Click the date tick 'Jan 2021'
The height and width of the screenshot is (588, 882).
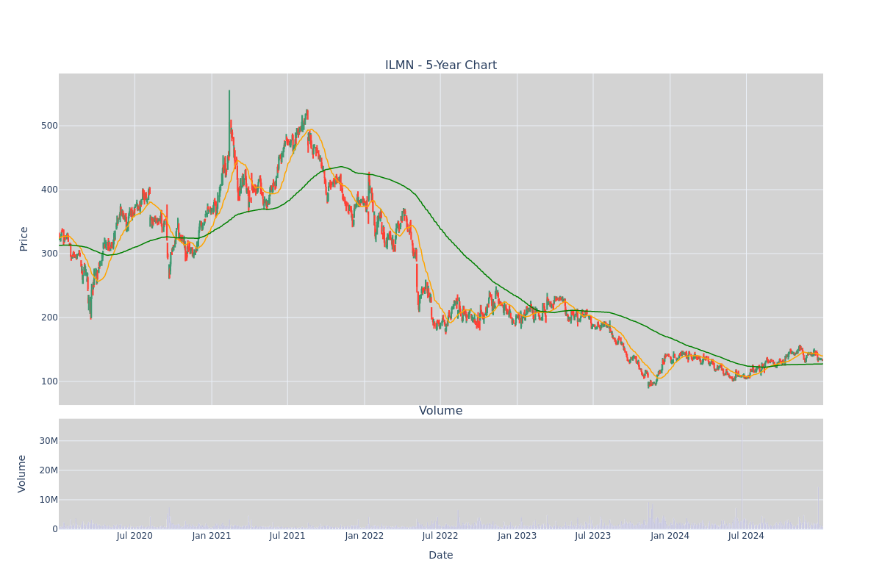coord(212,536)
